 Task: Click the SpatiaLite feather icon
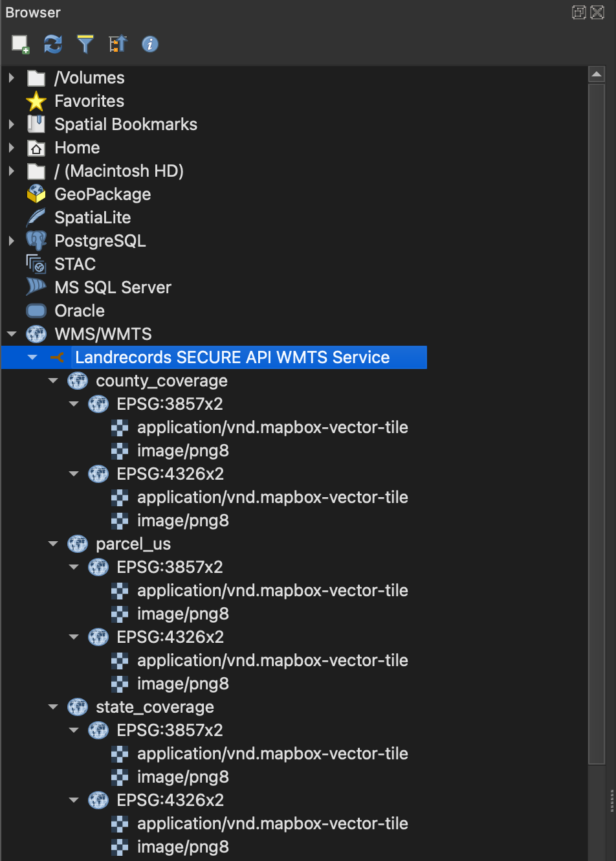[36, 218]
